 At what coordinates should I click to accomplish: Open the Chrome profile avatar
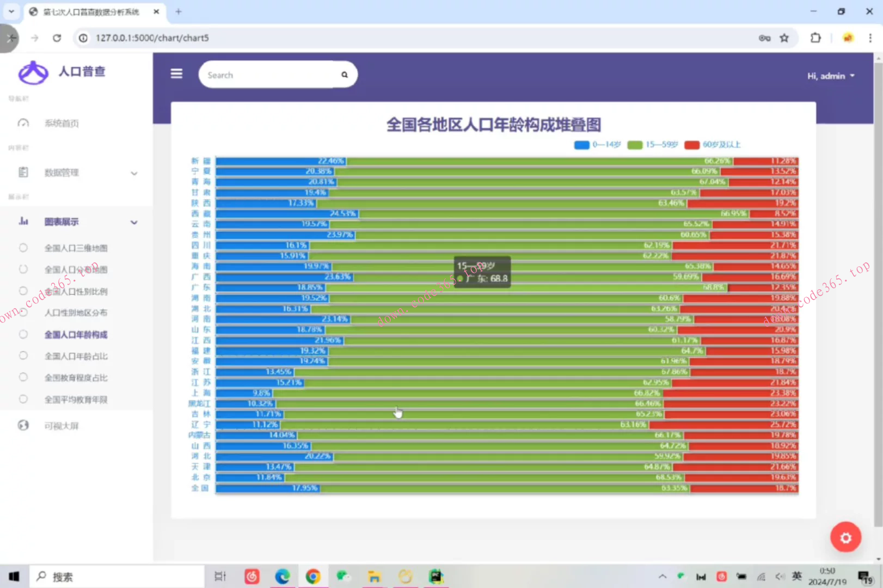tap(848, 38)
